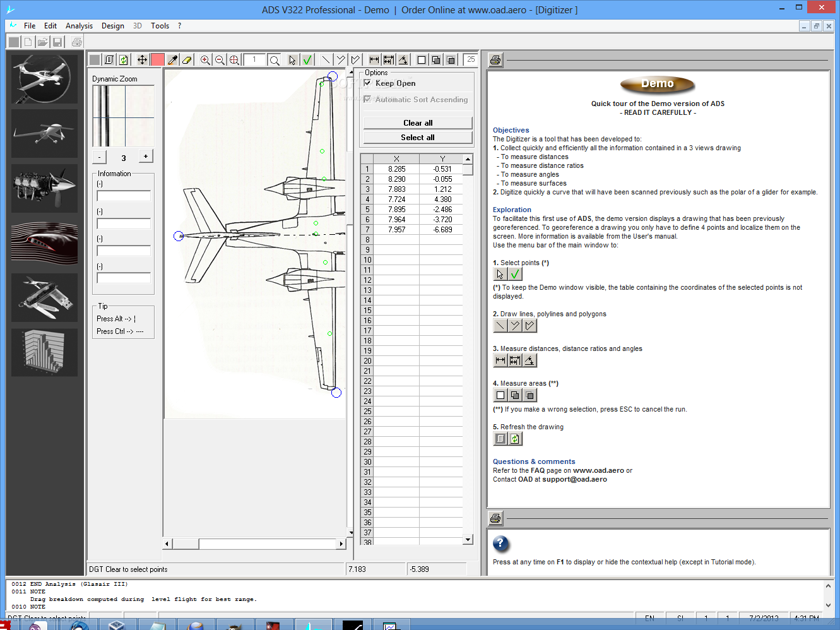Click the Select all button
This screenshot has height=630, width=840.
point(418,137)
